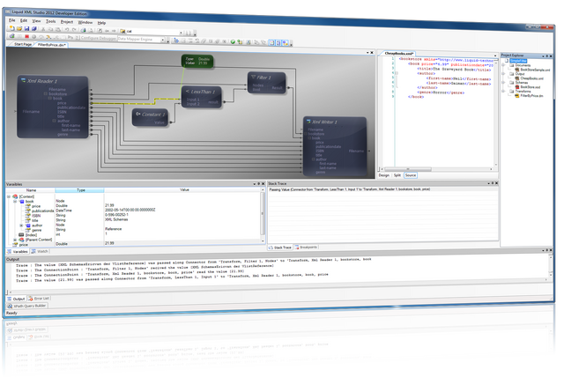The height and width of the screenshot is (392, 564).
Task: Click the Variables panel vertical scrollbar
Action: pyautogui.click(x=263, y=215)
